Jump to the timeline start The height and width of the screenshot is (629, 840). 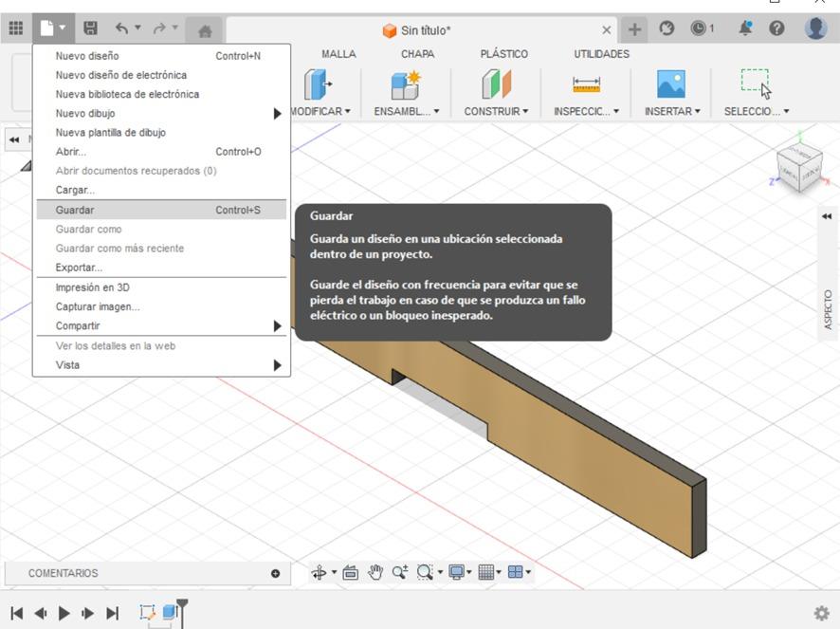[17, 613]
